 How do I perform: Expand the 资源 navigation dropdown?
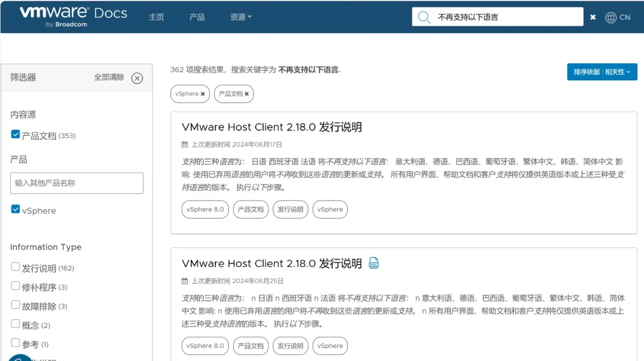240,17
